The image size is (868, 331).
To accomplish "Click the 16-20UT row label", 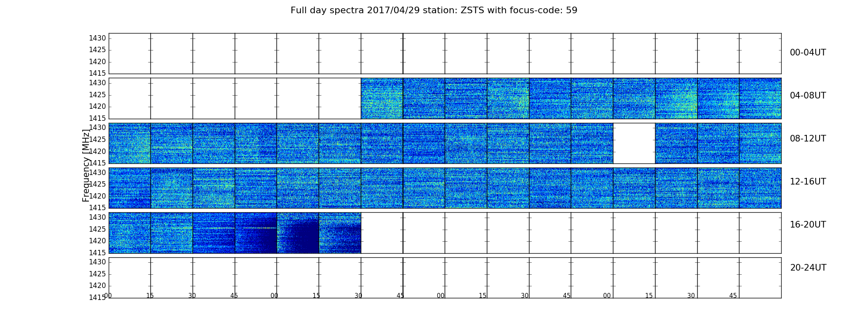I will click(808, 225).
